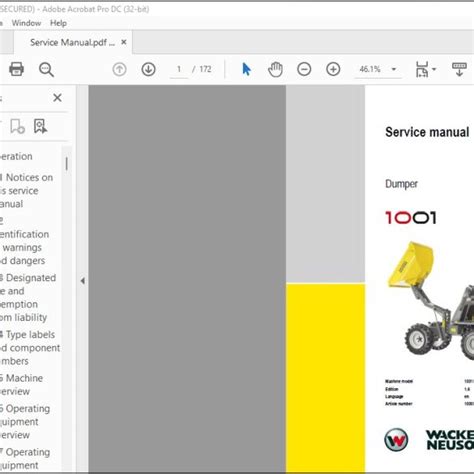Open fit options dropdown arrow
This screenshot has height=474, width=474.
coord(434,69)
